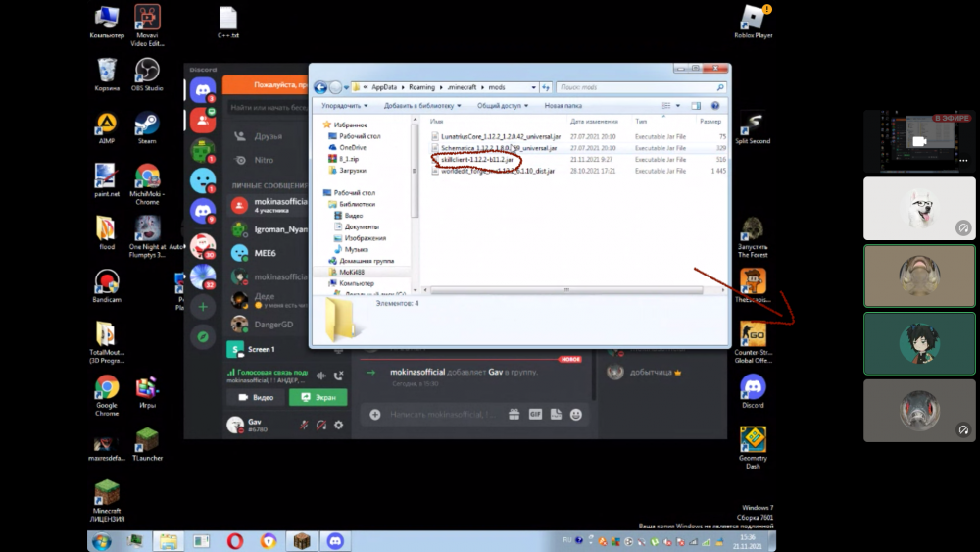Click Roaming breadcrumb in address bar
Image resolution: width=980 pixels, height=552 pixels.
point(421,87)
